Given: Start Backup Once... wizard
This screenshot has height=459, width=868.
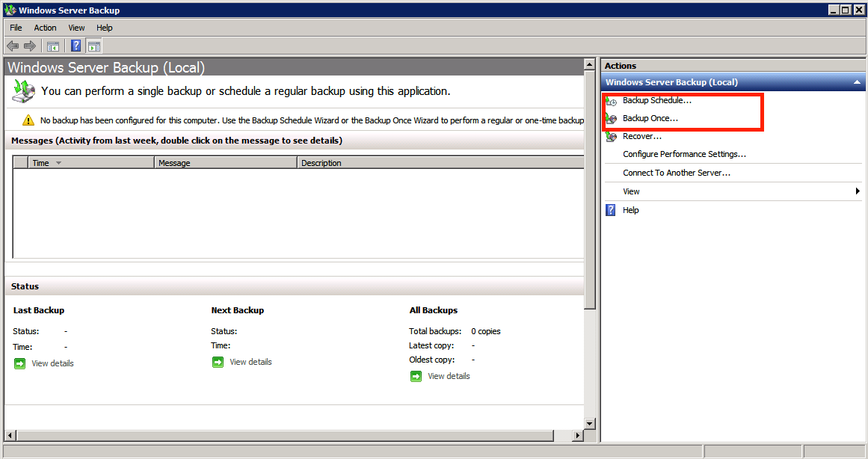Looking at the screenshot, I should (x=650, y=118).
